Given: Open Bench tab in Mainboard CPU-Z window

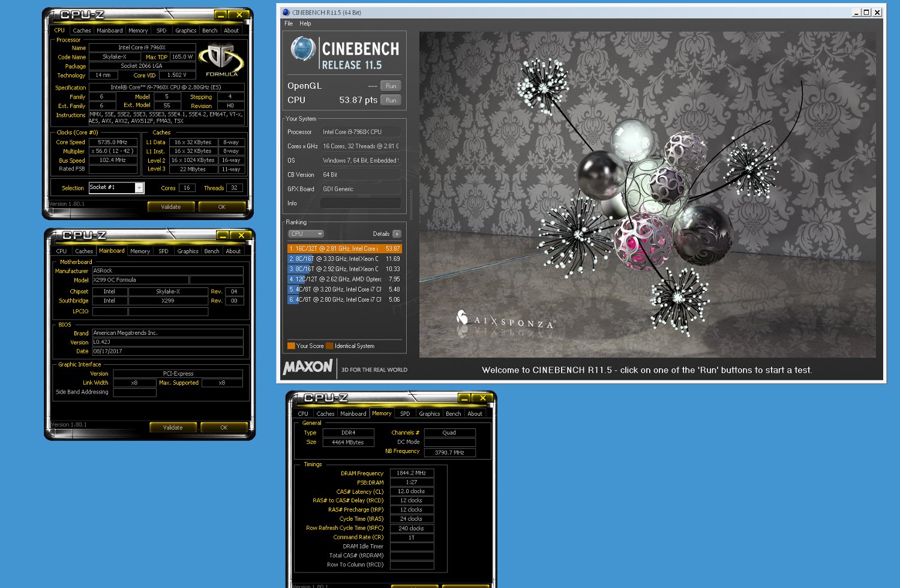Looking at the screenshot, I should coord(212,251).
